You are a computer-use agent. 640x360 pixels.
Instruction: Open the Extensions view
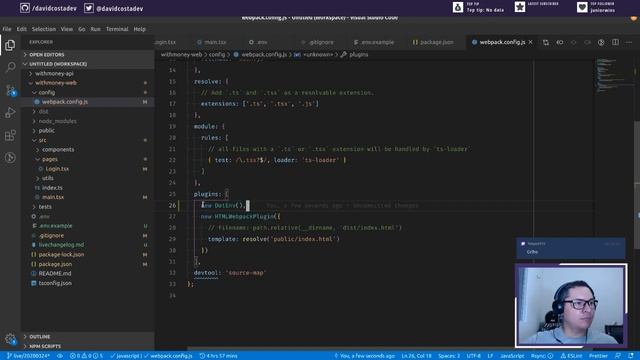pos(10,135)
